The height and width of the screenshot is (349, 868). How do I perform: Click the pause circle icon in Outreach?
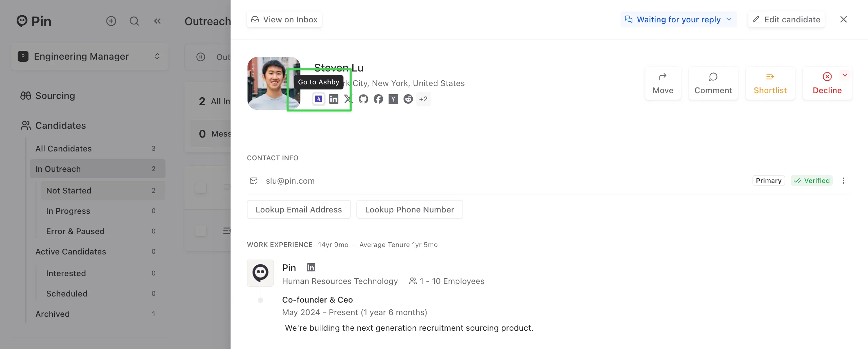201,57
